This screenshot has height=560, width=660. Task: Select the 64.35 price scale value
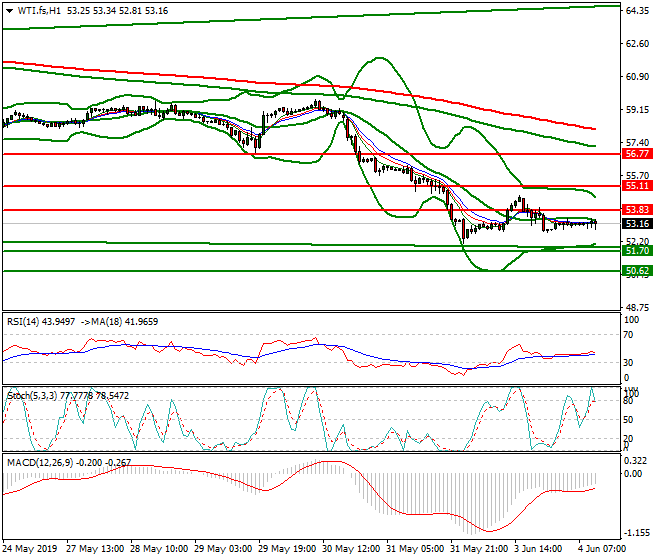pyautogui.click(x=637, y=11)
